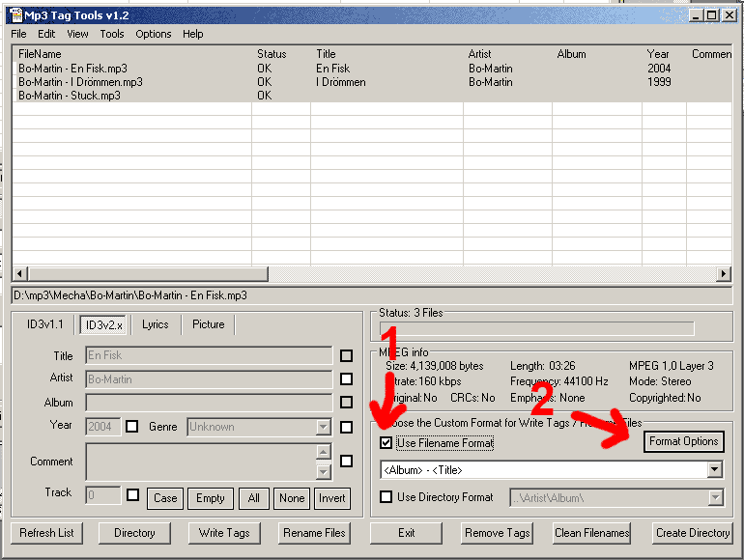The height and width of the screenshot is (560, 744).
Task: Click the status progress bar
Action: pos(536,328)
